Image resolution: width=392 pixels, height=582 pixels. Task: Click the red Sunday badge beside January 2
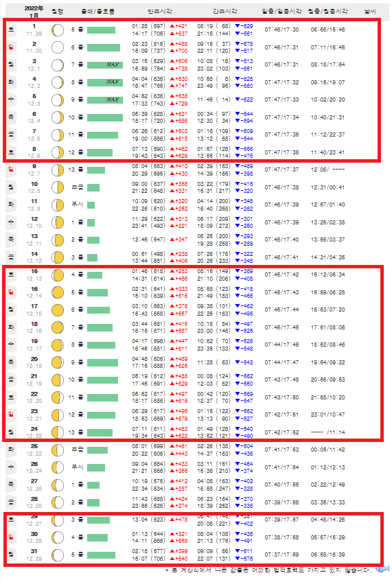tap(11, 47)
